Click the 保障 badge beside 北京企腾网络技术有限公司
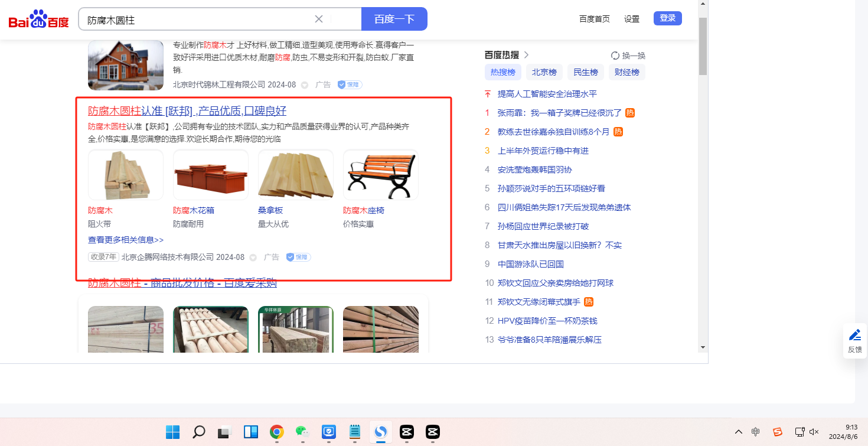The width and height of the screenshot is (868, 446). click(299, 257)
